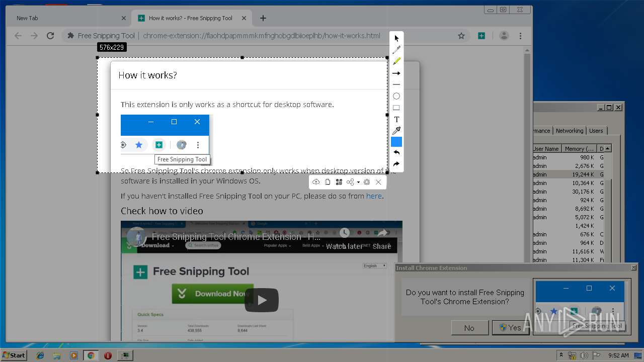Close the New Tab tab

[124, 18]
